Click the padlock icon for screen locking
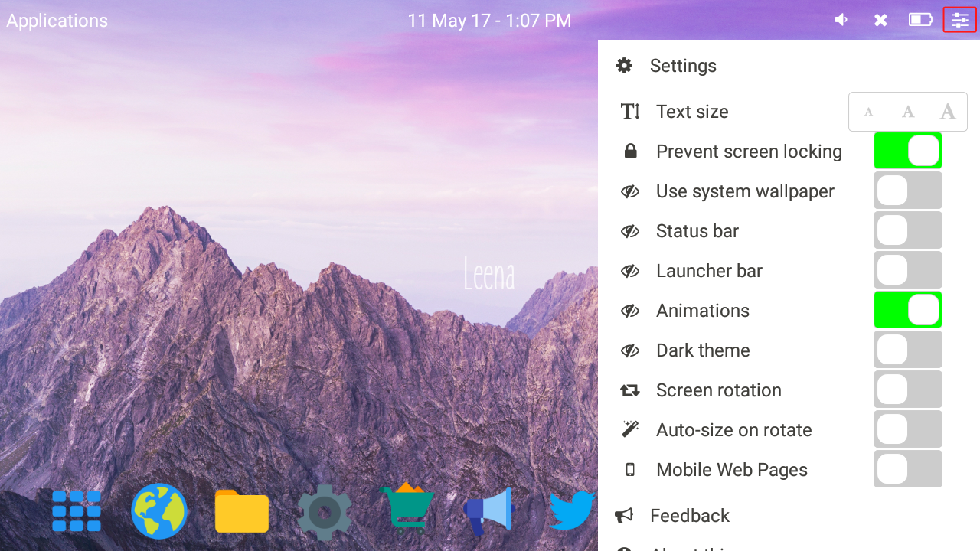 tap(630, 151)
